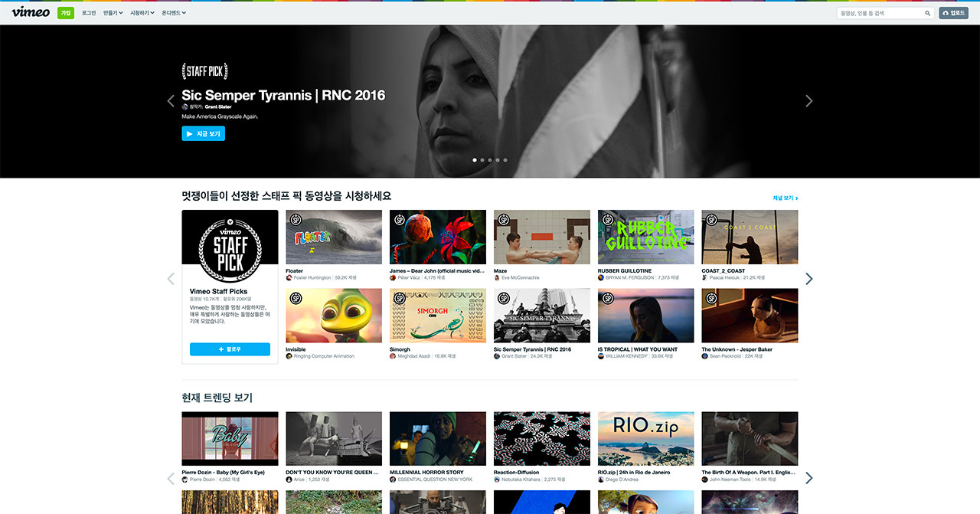Image resolution: width=980 pixels, height=514 pixels.
Task: Click staff pick badge on Invisible thumbnail
Action: click(296, 298)
